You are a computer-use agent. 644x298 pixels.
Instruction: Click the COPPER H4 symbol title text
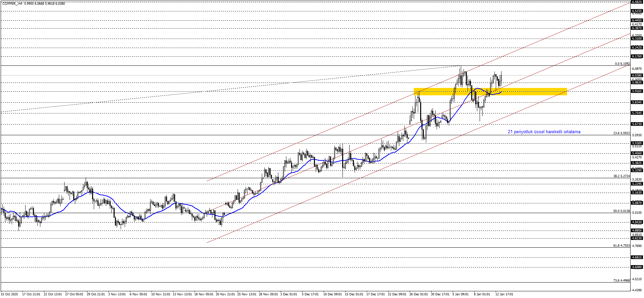(x=12, y=3)
